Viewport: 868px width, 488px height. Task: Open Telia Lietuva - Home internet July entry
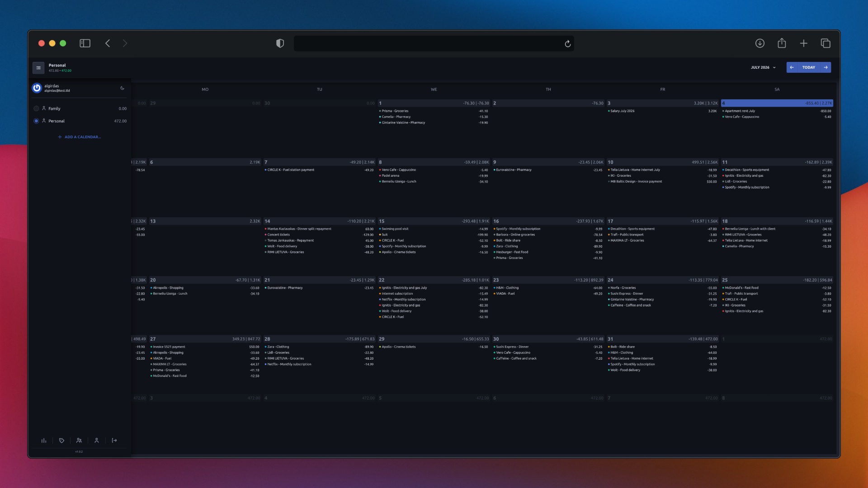coord(662,170)
